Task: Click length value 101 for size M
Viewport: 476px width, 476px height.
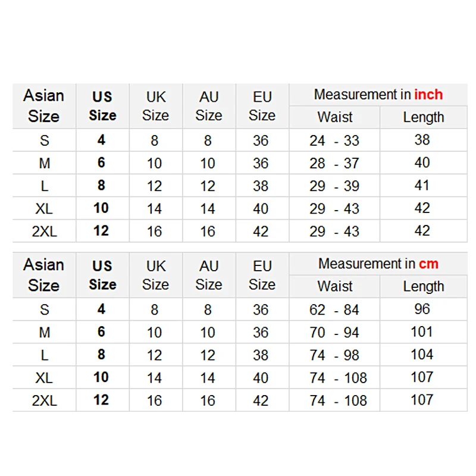Action: tap(422, 332)
